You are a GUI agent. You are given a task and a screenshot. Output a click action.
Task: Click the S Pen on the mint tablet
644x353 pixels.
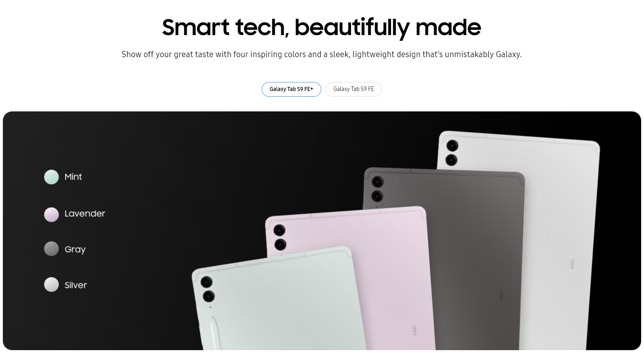(x=216, y=333)
